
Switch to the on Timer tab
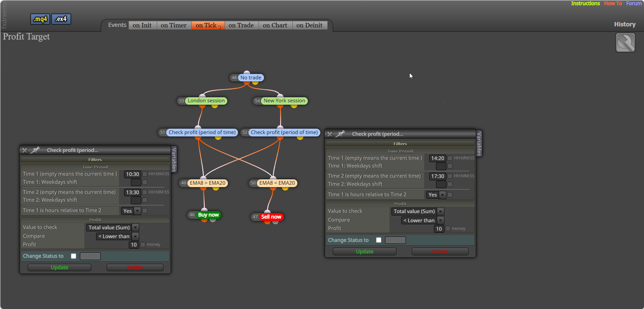pyautogui.click(x=173, y=25)
